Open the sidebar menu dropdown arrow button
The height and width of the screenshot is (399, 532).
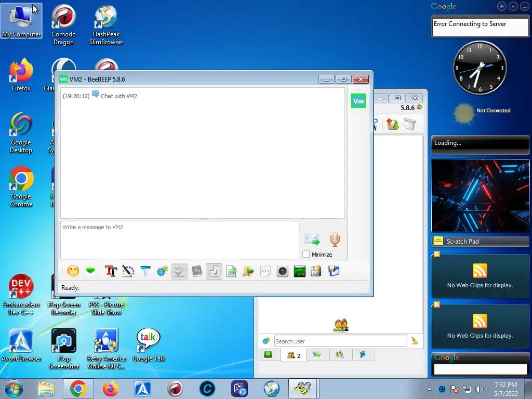click(x=513, y=6)
